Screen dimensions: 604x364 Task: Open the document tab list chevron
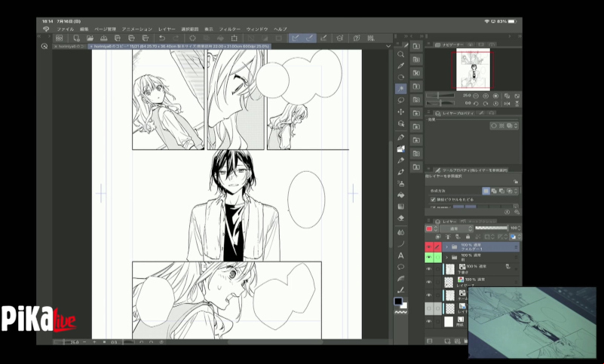388,46
